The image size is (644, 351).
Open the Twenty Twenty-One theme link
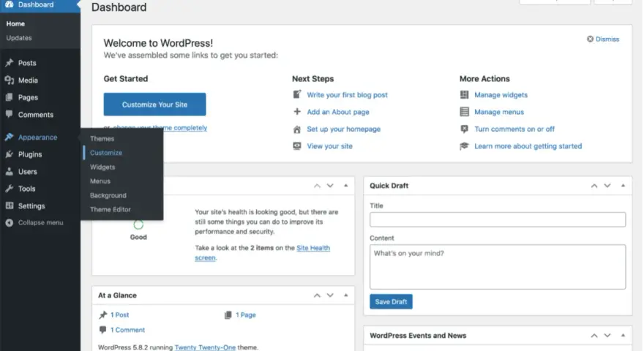click(x=205, y=347)
